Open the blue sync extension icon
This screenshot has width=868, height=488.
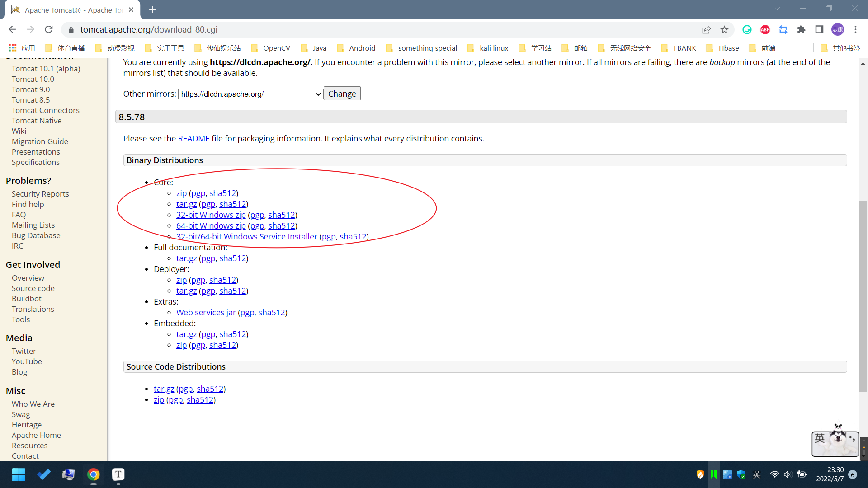[x=783, y=29]
